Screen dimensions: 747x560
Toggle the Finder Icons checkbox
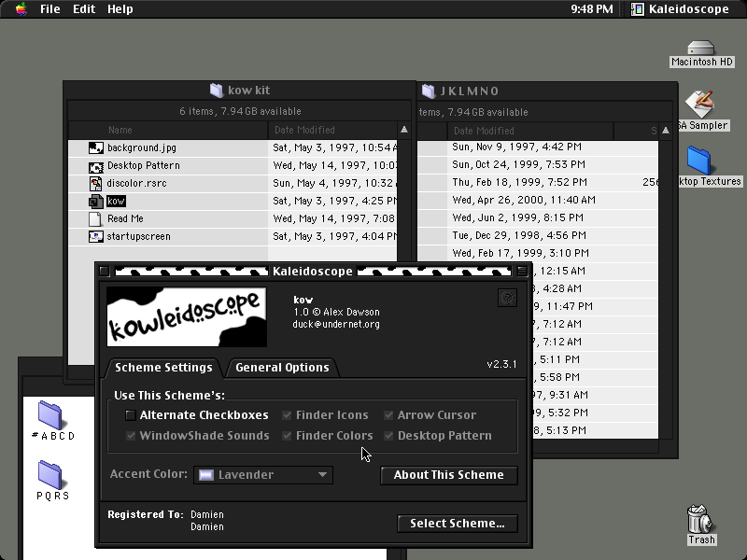(x=287, y=415)
